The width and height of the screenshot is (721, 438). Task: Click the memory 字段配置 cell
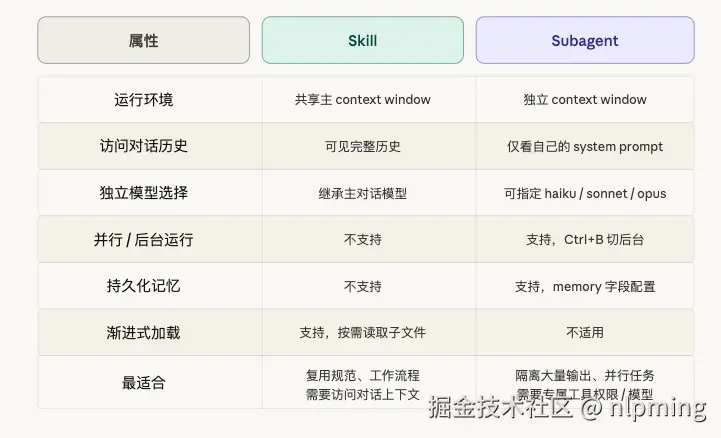point(585,286)
